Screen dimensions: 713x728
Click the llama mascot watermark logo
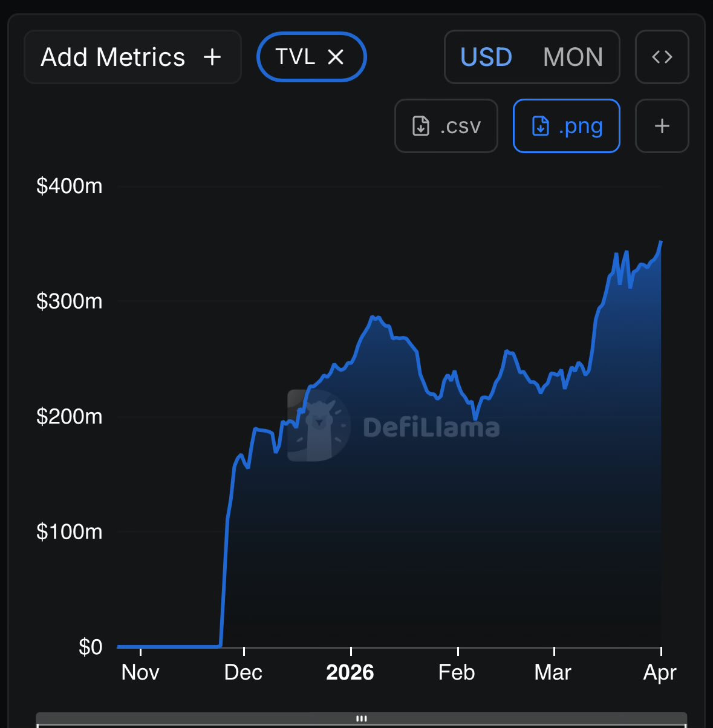tap(319, 425)
